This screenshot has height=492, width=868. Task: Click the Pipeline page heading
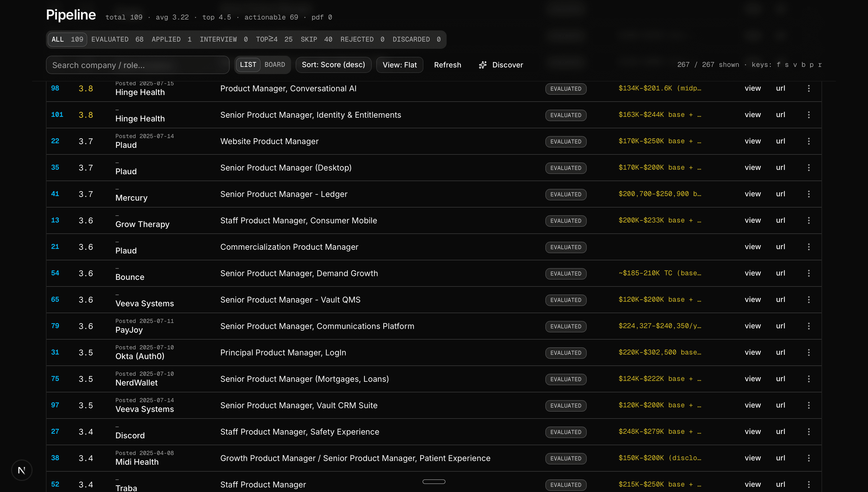coord(71,15)
